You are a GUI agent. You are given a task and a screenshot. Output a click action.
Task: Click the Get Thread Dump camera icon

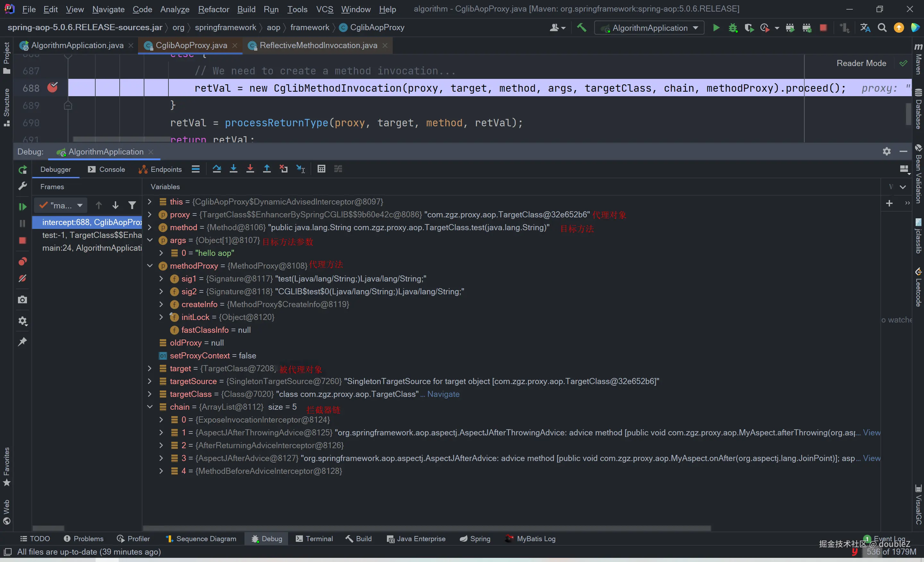coord(22,300)
